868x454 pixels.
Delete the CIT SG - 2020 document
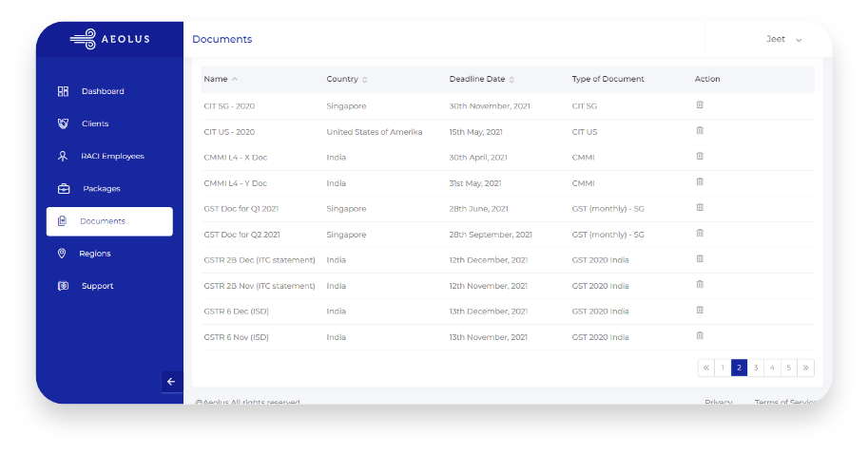(x=700, y=104)
